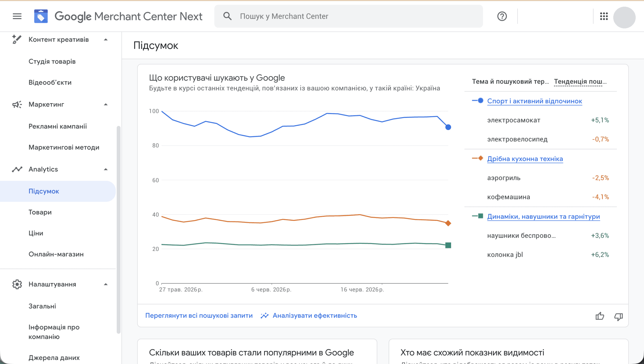The width and height of the screenshot is (644, 364).
Task: Click Тема й пошуковий тер... column header
Action: (x=510, y=82)
